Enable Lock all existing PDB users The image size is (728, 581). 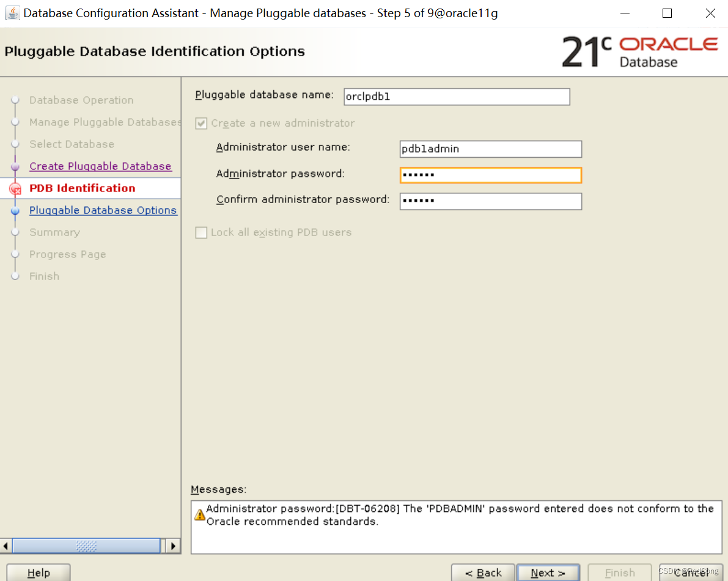tap(201, 232)
